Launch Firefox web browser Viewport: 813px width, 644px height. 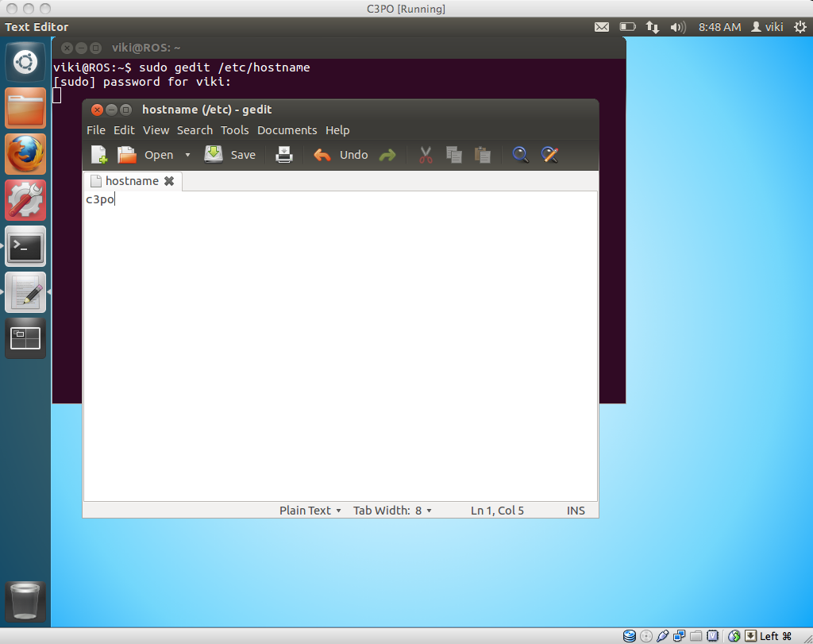point(25,154)
